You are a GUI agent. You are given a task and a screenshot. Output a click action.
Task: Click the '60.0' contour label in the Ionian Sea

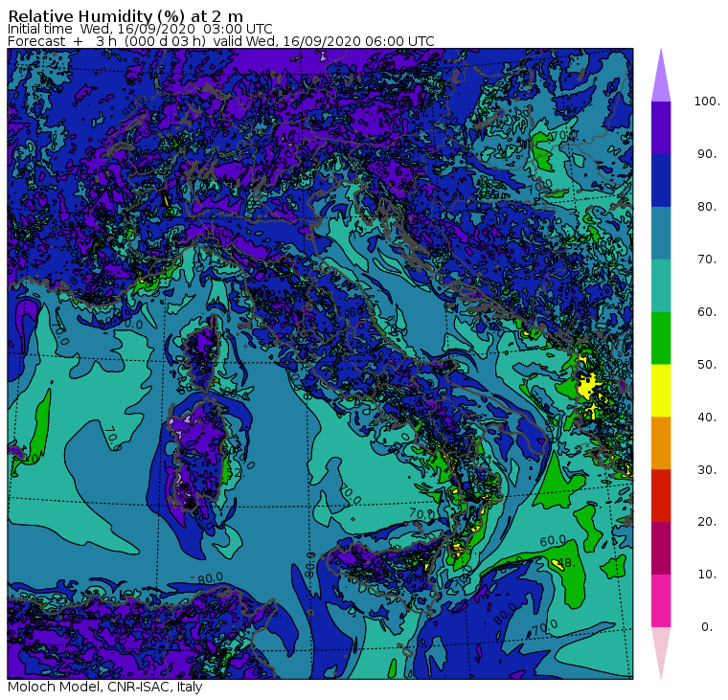click(553, 541)
